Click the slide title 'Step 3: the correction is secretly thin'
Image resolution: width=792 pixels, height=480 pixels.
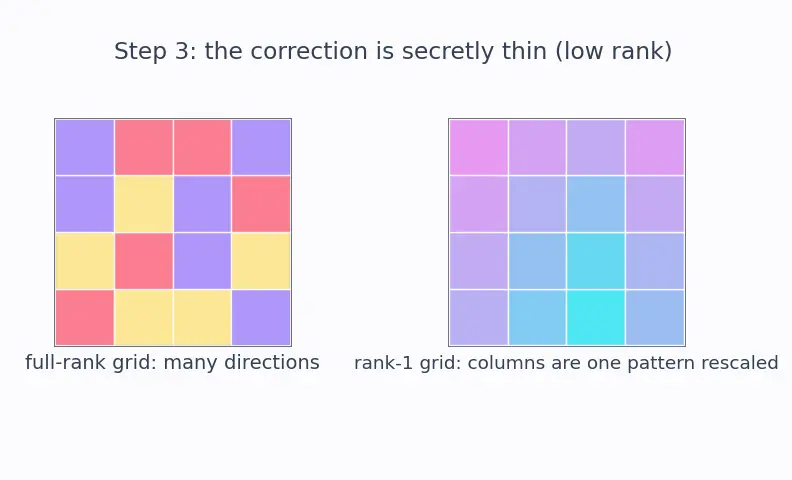point(330,51)
